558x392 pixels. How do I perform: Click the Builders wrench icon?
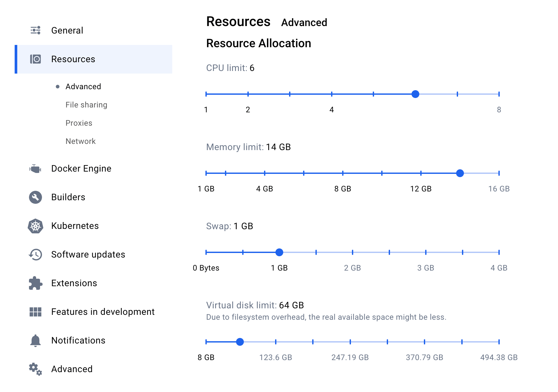[35, 197]
